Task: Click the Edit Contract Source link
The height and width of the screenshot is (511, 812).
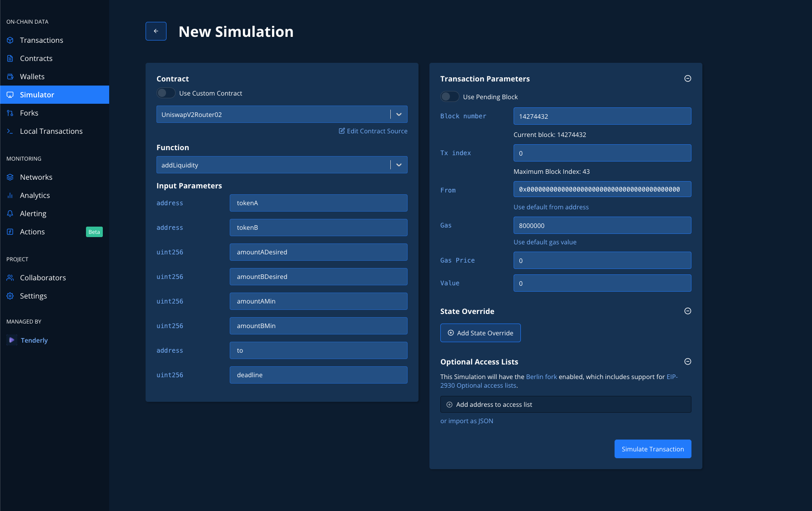Action: pos(373,131)
